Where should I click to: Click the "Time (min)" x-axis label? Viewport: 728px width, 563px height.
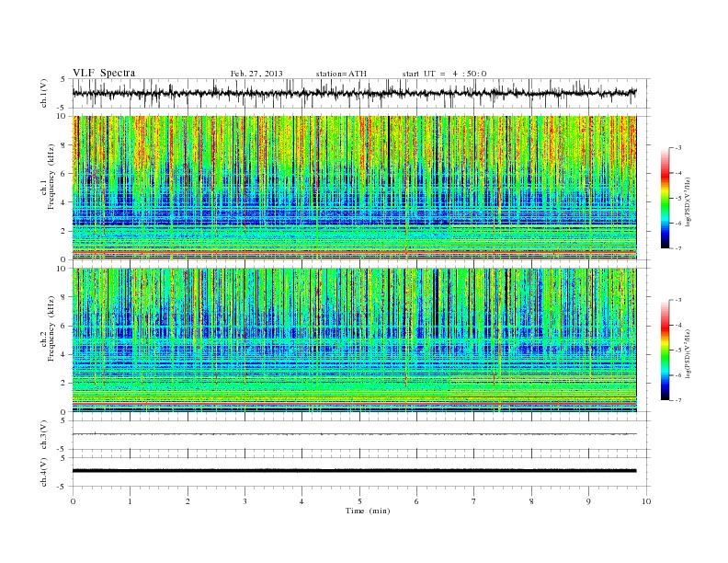pos(368,511)
